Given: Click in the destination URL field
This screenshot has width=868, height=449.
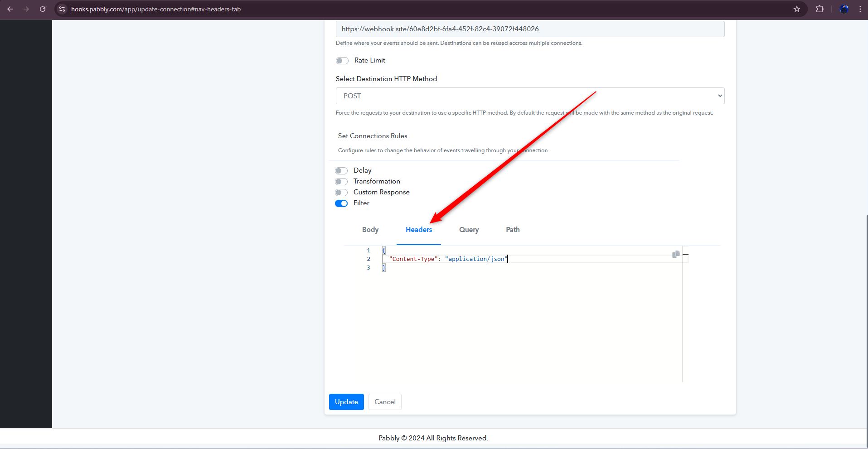Looking at the screenshot, I should pos(530,29).
